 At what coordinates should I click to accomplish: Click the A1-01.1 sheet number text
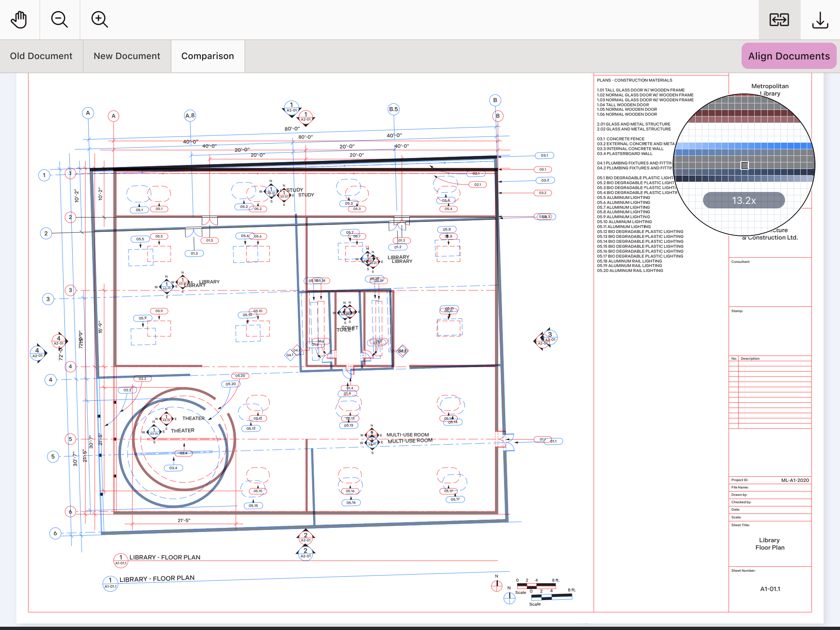tap(770, 589)
